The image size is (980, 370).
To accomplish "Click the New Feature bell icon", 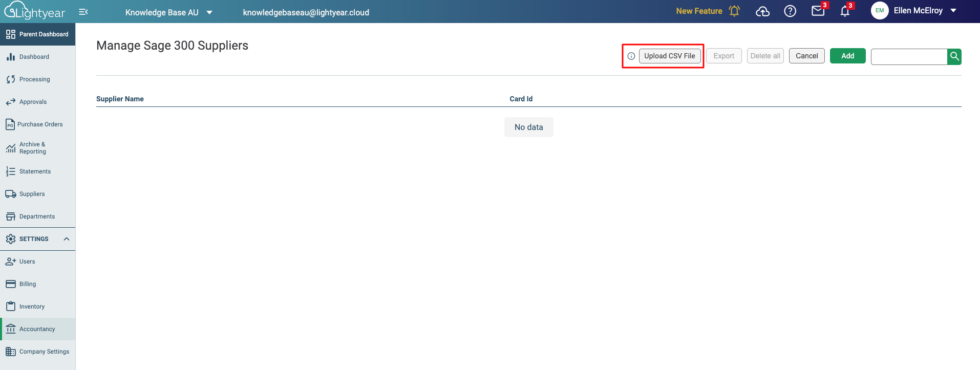I will pos(734,11).
